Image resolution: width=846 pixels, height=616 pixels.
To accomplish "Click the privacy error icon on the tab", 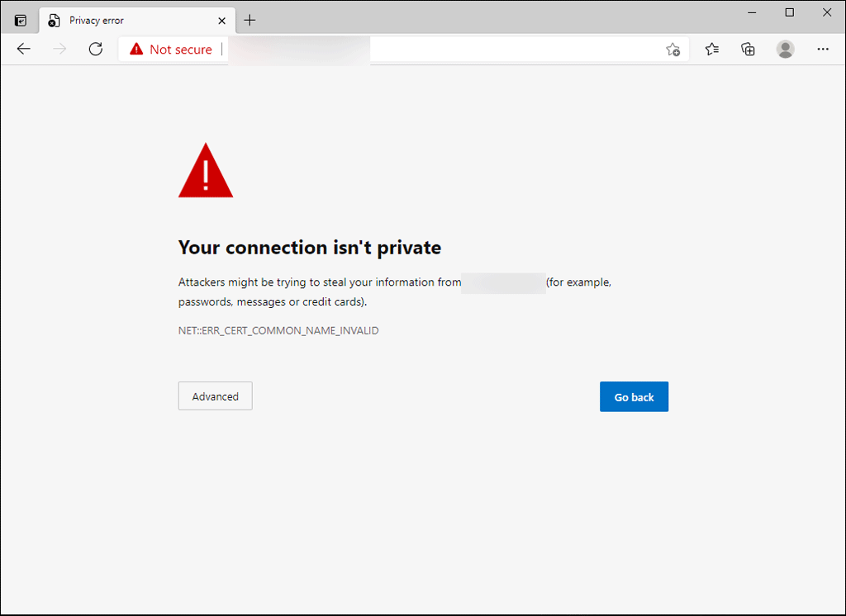I will click(53, 20).
